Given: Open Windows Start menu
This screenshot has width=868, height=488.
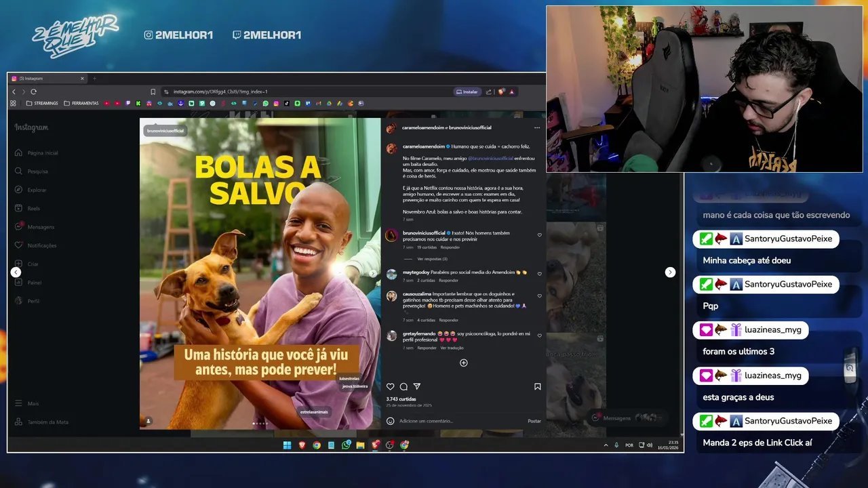Looking at the screenshot, I should tap(287, 445).
